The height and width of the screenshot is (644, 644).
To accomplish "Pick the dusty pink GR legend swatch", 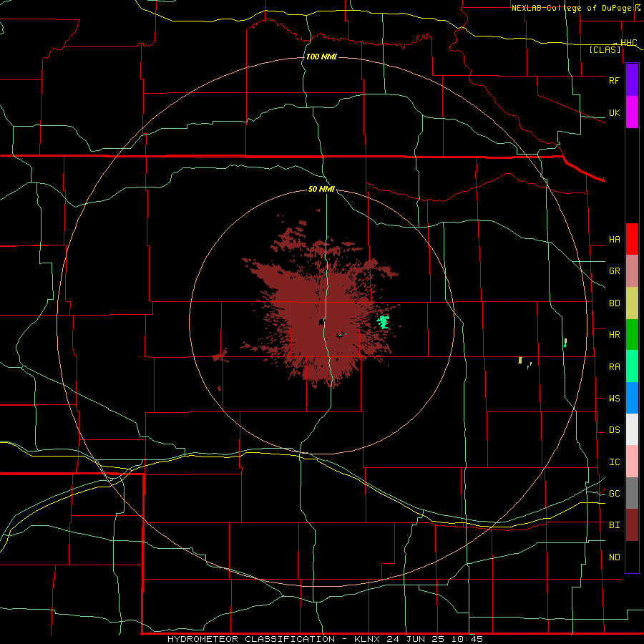I will (x=632, y=271).
